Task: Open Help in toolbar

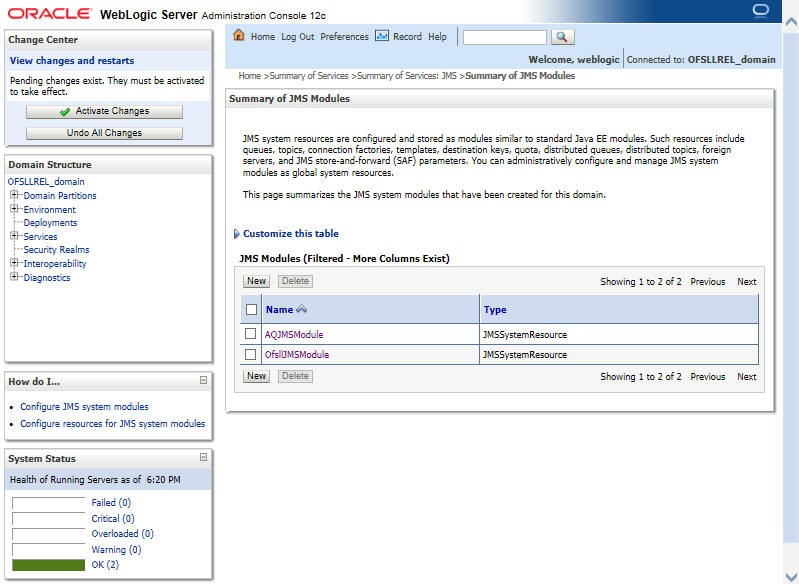Action: point(437,37)
